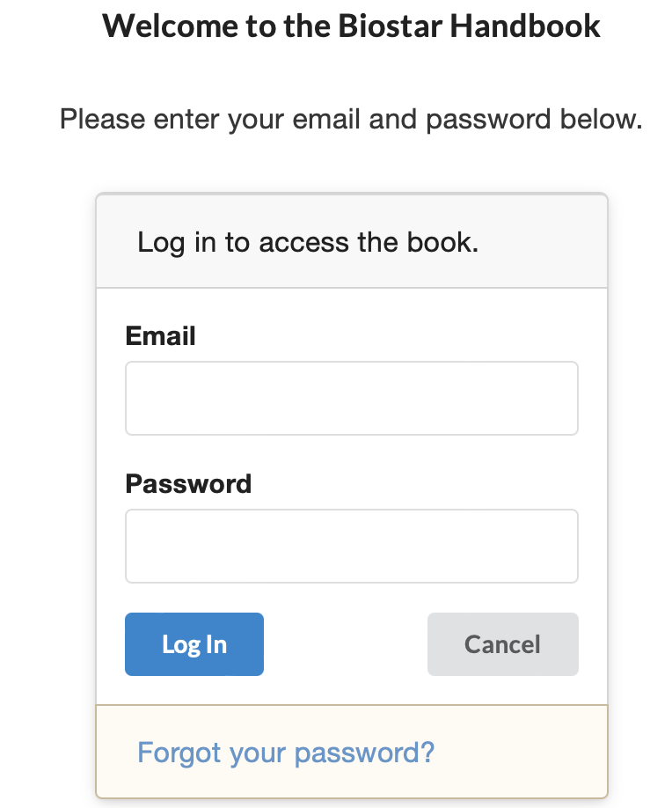672x808 pixels.
Task: Click the gray header bar of the login card
Action: (545, 242)
